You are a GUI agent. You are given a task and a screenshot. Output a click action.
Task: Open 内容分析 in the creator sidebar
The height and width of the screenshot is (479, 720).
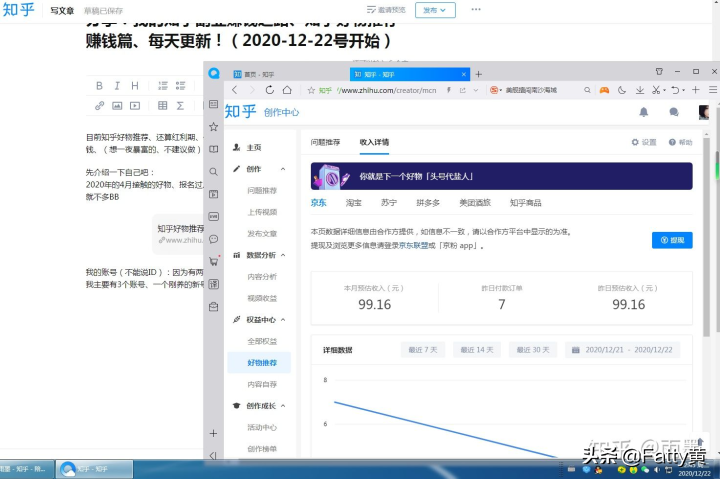pos(262,276)
